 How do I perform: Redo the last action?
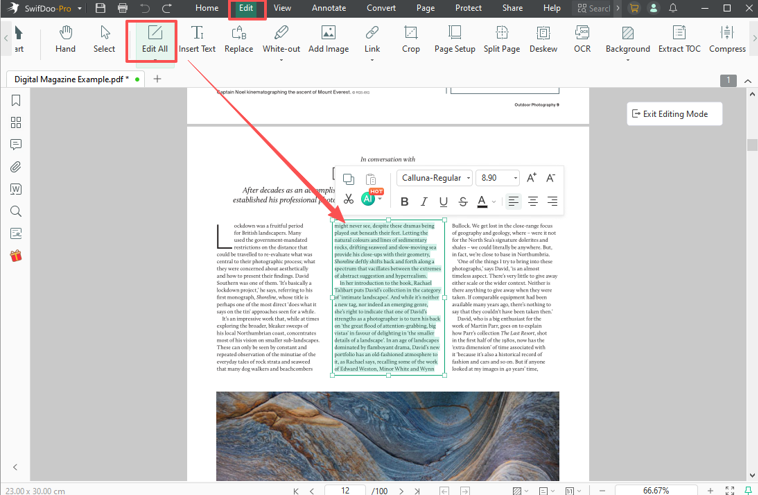pos(167,8)
